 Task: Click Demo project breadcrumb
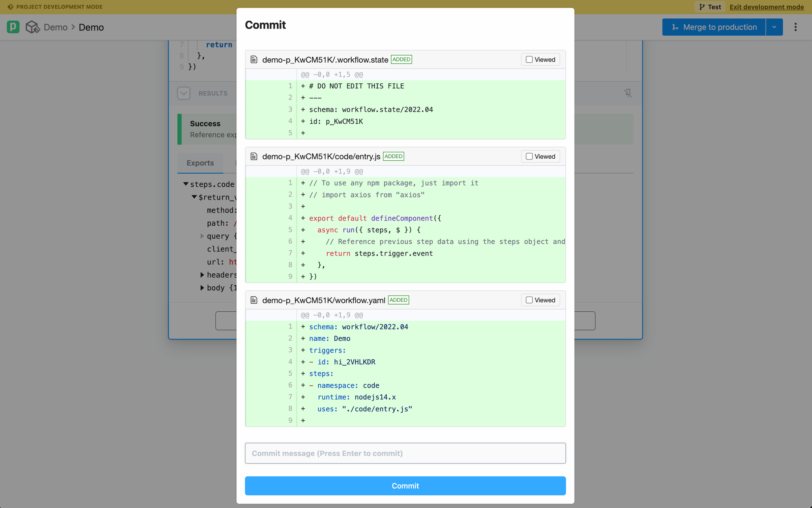(56, 27)
